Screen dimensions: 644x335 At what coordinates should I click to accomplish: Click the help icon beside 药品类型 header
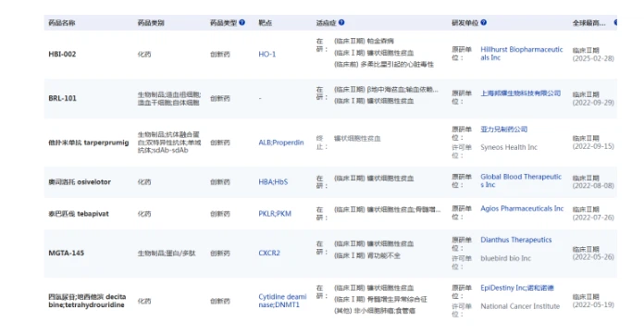tap(241, 22)
